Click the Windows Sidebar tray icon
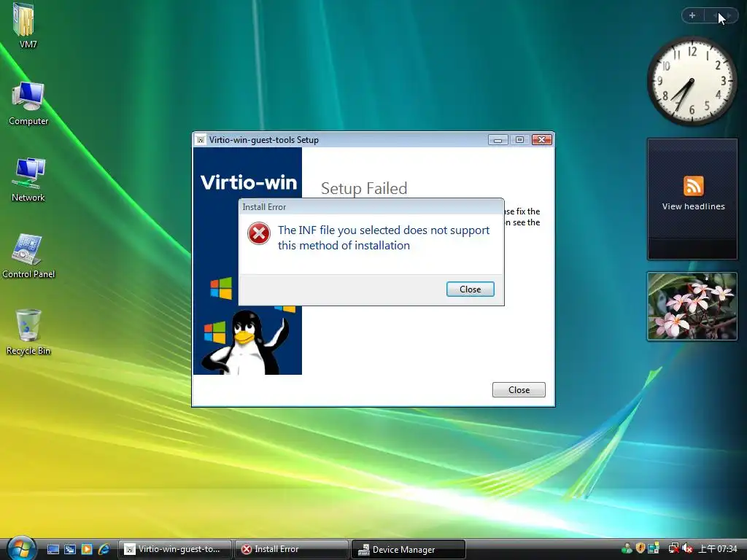Viewport: 747px width, 560px height. (653, 548)
